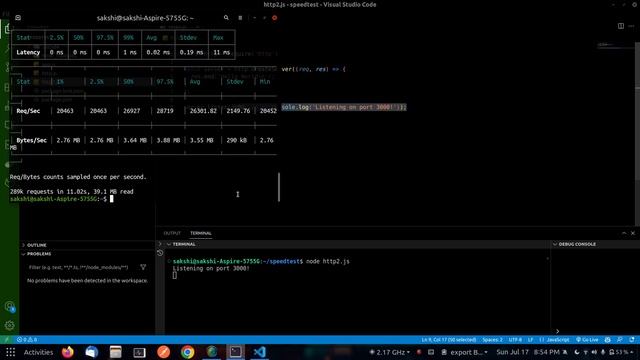
Task: Switch to the OUTPUT panel tab
Action: pyautogui.click(x=172, y=233)
